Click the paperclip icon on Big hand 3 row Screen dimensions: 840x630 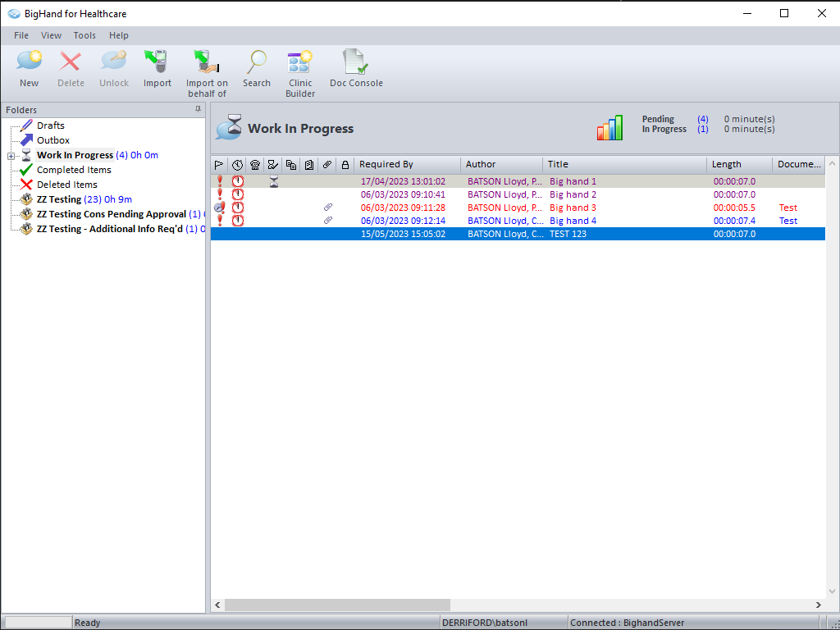pos(328,208)
